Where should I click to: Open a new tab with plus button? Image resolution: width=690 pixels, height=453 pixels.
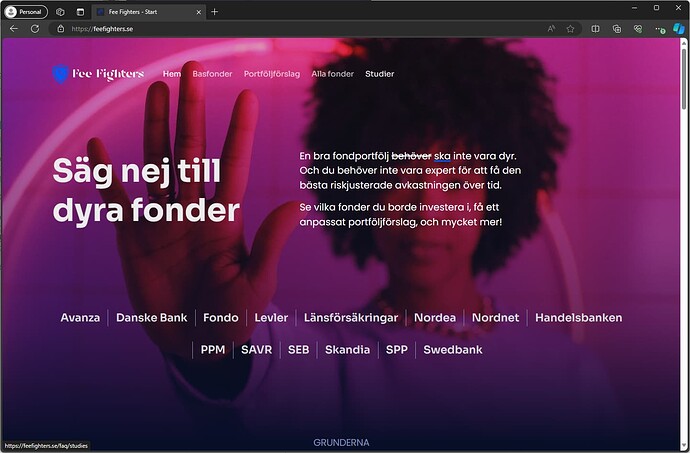pos(214,12)
